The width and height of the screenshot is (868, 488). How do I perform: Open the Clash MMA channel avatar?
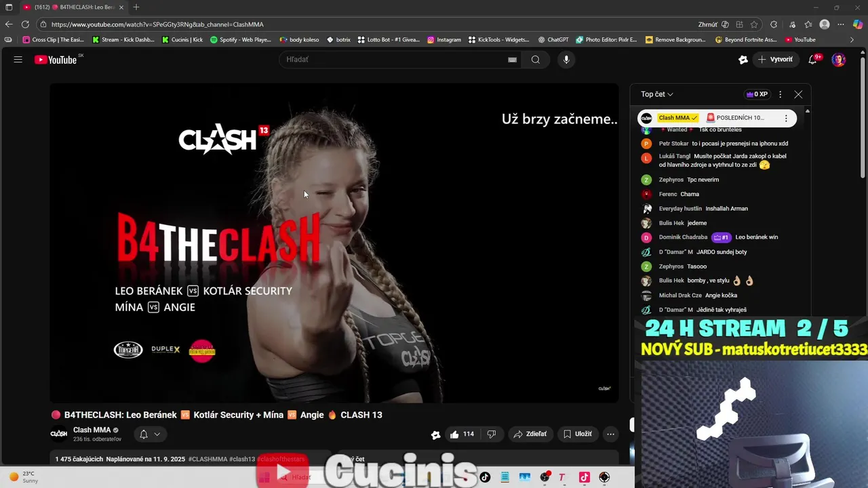point(59,434)
